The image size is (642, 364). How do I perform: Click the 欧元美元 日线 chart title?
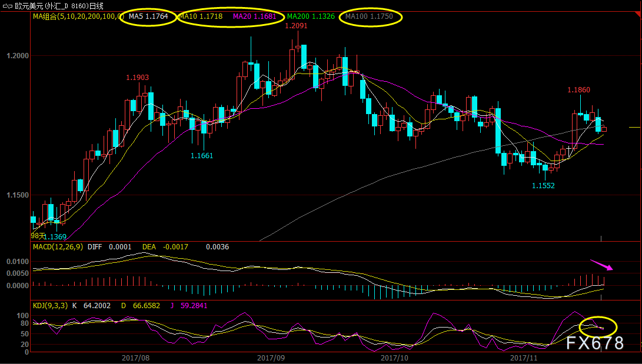pos(59,6)
